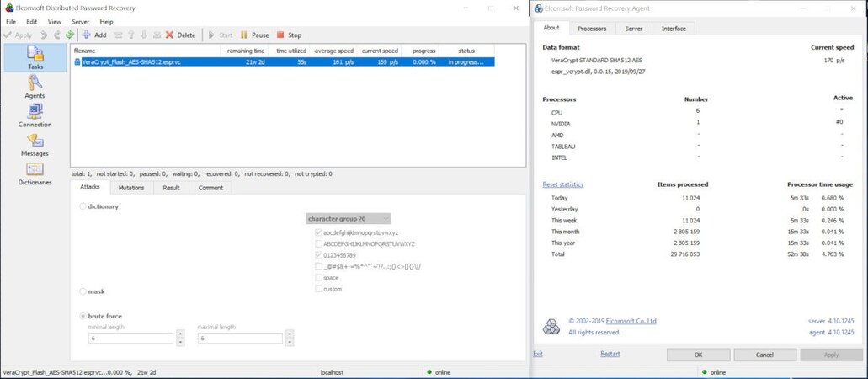Image resolution: width=868 pixels, height=379 pixels.
Task: Click the Exit link in Agent
Action: (537, 354)
